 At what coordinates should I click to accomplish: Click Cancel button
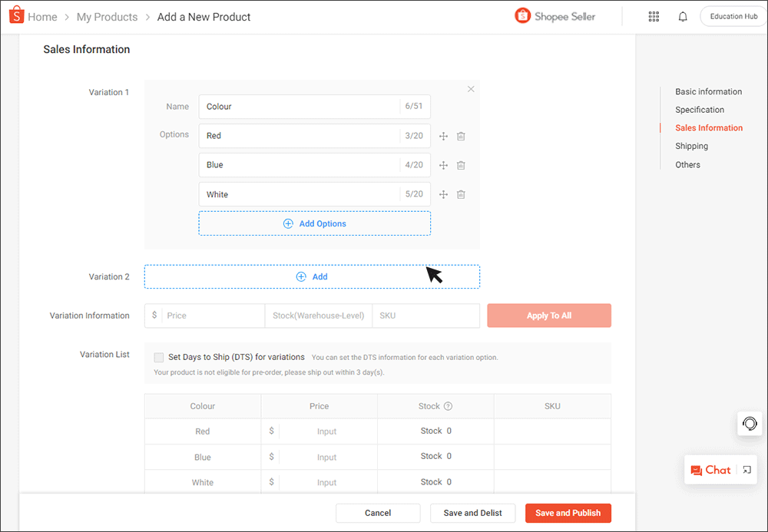coord(378,513)
